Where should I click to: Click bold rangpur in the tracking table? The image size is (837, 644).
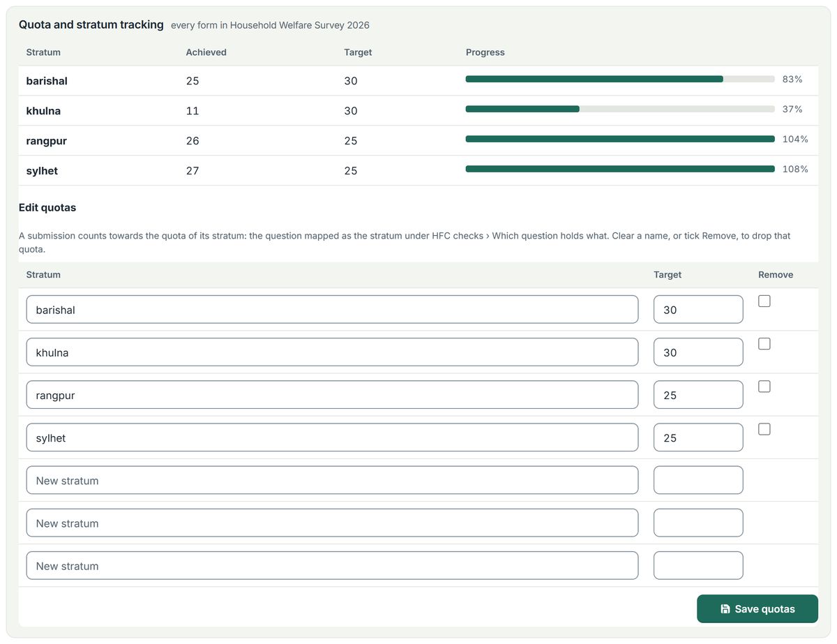click(47, 141)
